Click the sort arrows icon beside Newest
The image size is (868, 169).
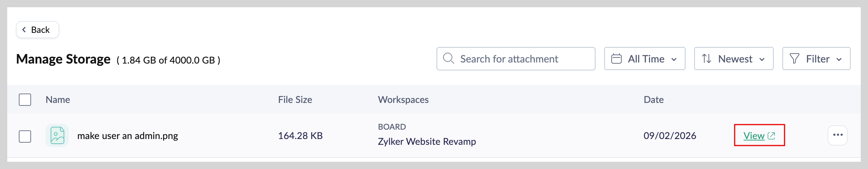tap(706, 59)
